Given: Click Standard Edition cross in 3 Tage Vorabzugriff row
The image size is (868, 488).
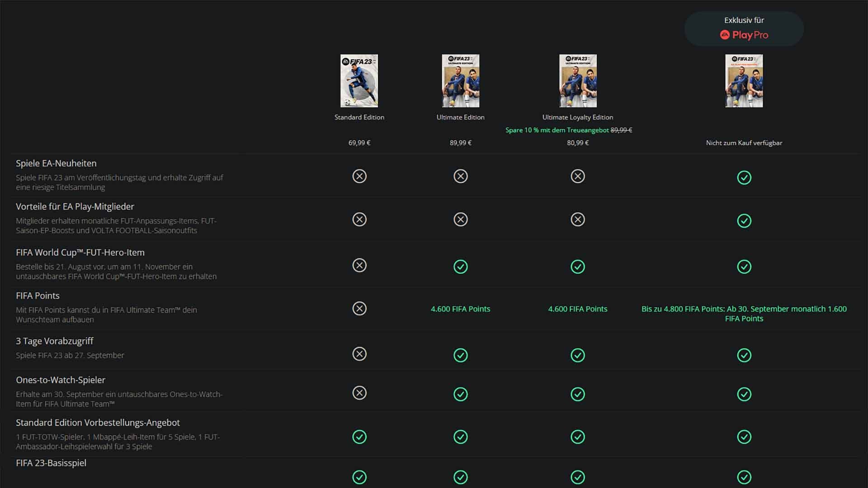Looking at the screenshot, I should pyautogui.click(x=359, y=354).
